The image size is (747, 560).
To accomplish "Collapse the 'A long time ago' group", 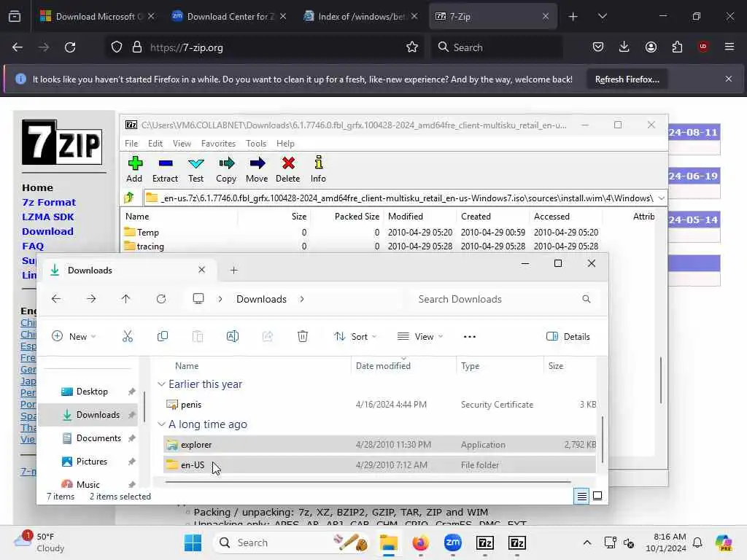I will [x=161, y=424].
